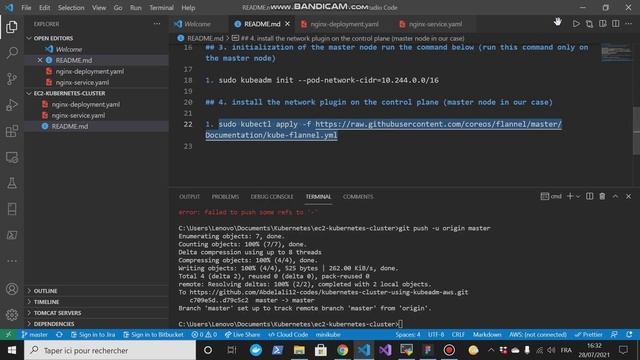
Task: Close README.md in Open Editors list
Action: click(x=40, y=60)
